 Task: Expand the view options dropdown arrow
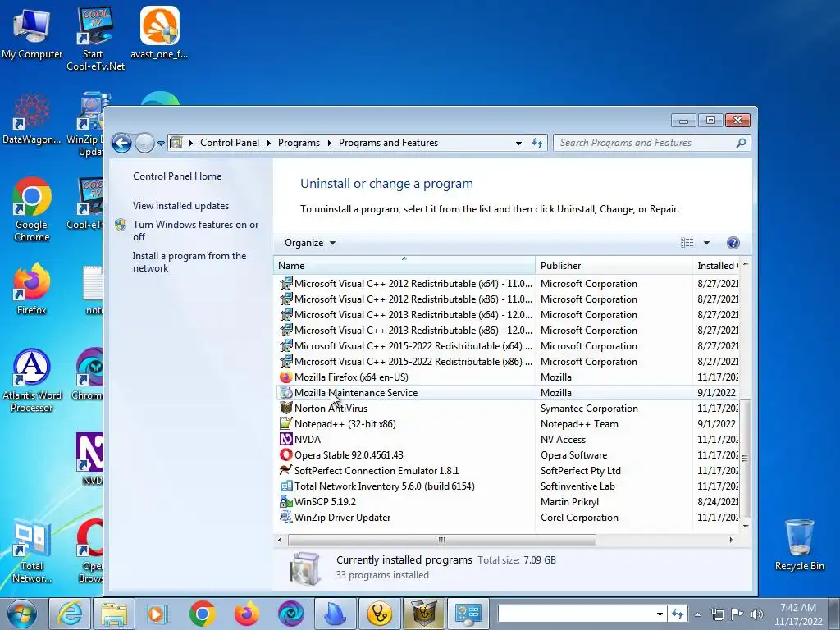tap(706, 243)
